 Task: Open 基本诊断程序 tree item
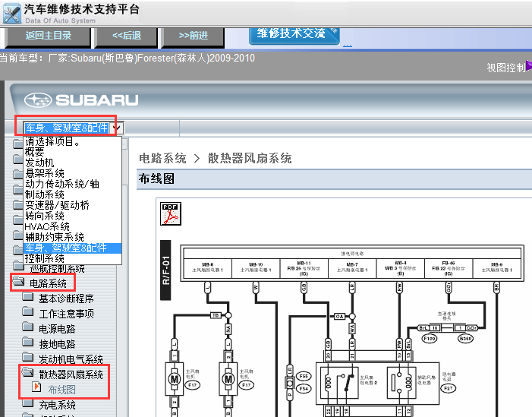click(66, 299)
